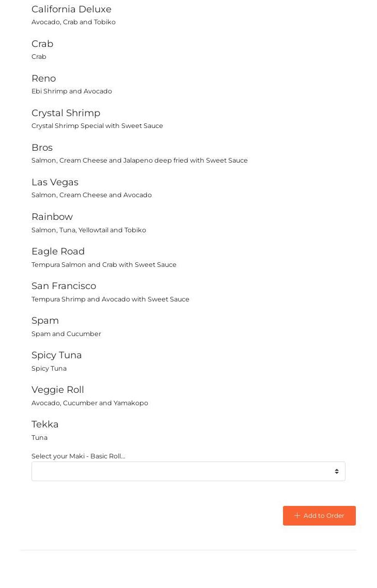
Task: Click the California Deluxe heading
Action: pyautogui.click(x=71, y=9)
